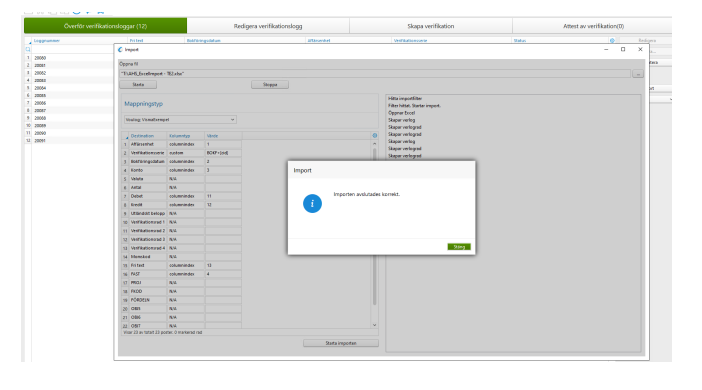Select the Fri text mapping row
Viewport: 702px width, 390px height.
(182, 266)
